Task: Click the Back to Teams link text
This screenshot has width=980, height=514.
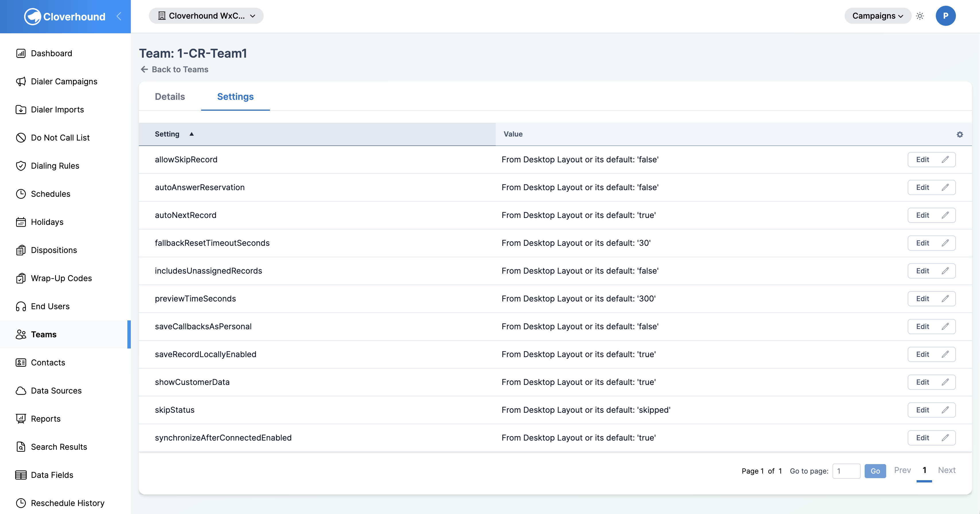Action: tap(180, 69)
